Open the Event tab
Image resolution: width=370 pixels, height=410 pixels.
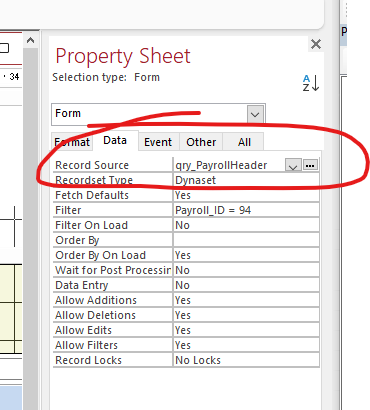point(158,142)
